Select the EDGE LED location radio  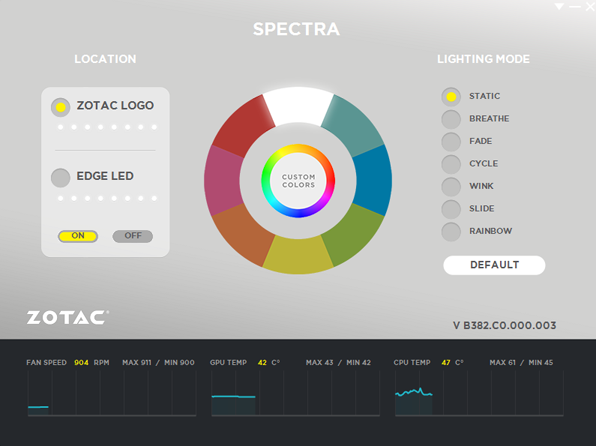click(x=60, y=178)
